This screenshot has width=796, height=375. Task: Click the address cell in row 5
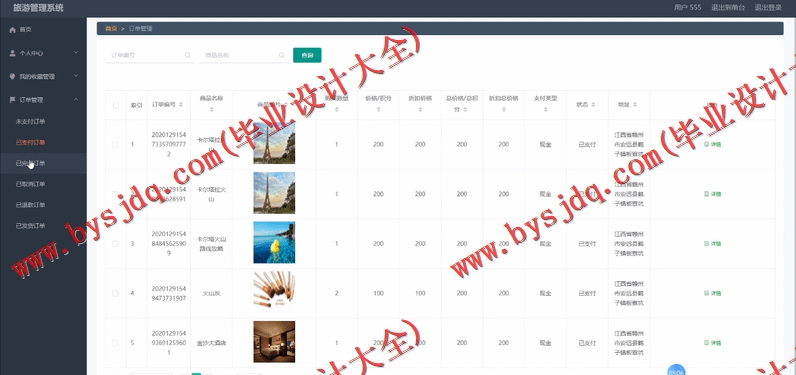[629, 343]
